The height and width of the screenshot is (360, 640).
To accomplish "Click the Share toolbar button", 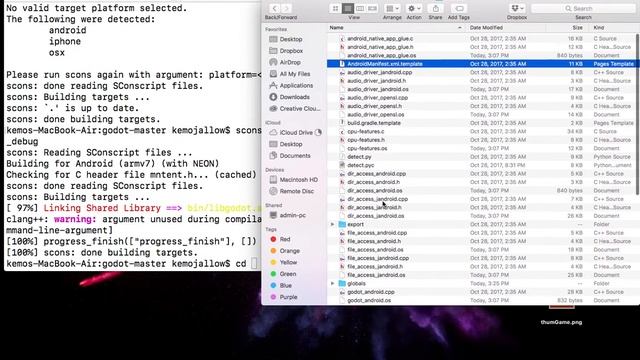I will coord(436,8).
